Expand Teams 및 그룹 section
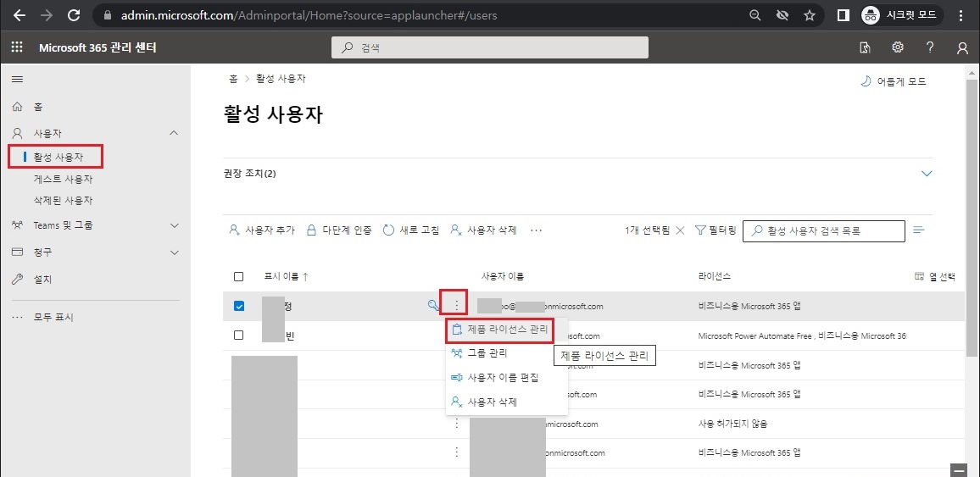980x477 pixels. coord(175,225)
